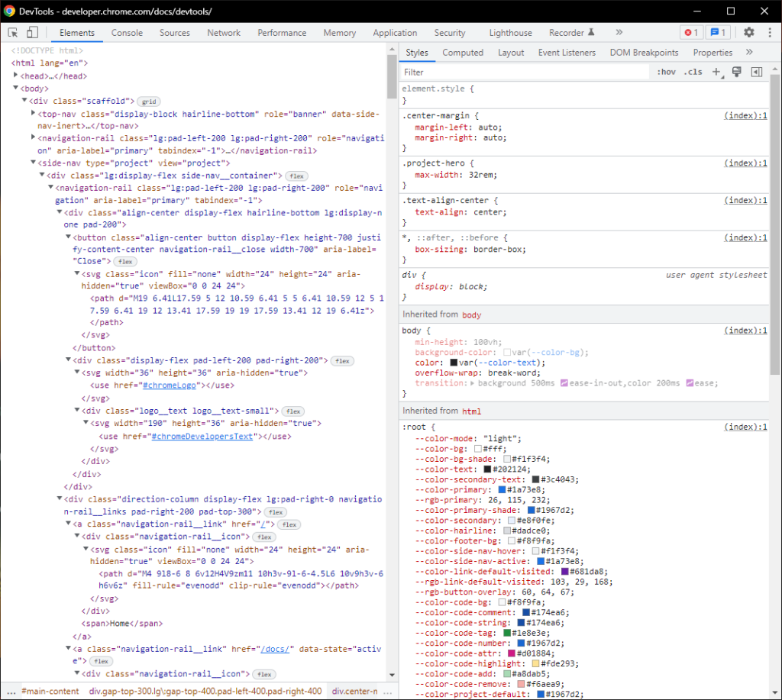Click the grid badge next to the scaffold div
This screenshot has width=782, height=700.
click(x=149, y=102)
